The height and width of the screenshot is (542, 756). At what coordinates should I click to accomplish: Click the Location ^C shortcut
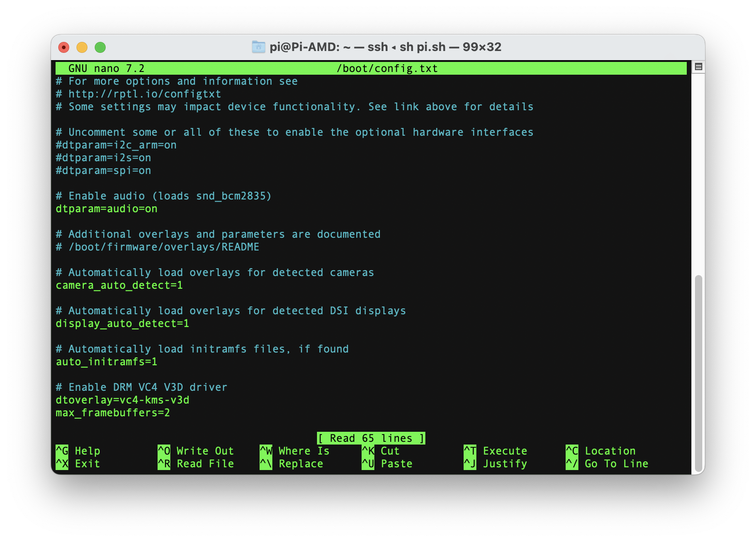(601, 451)
